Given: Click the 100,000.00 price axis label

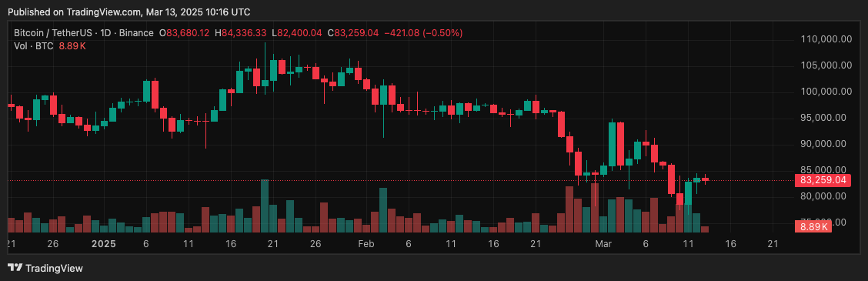Looking at the screenshot, I should tap(826, 92).
